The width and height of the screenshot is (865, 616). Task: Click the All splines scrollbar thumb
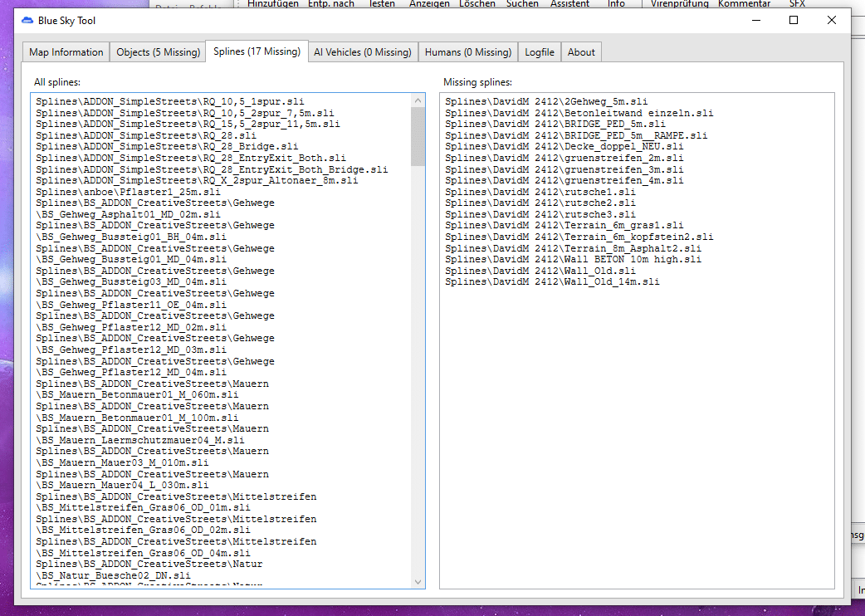tap(418, 137)
